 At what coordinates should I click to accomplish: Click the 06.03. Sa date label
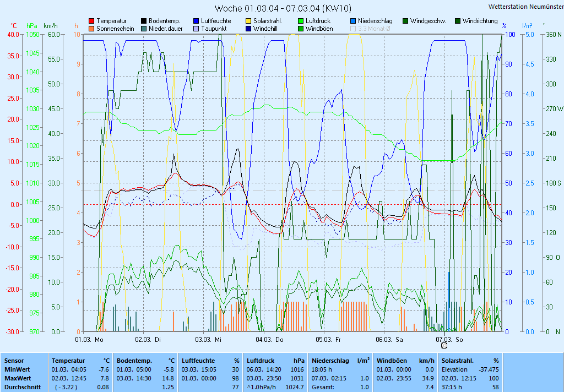pos(389,340)
